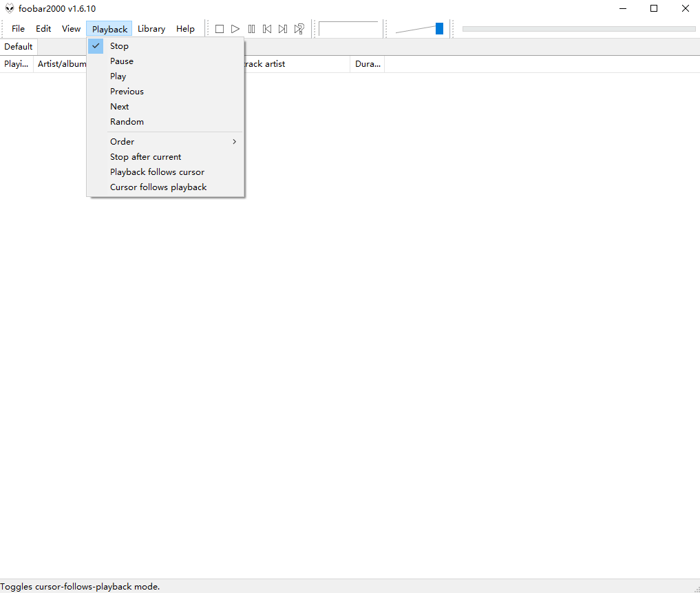Expand the Order submenu
This screenshot has height=593, width=700.
coord(166,142)
